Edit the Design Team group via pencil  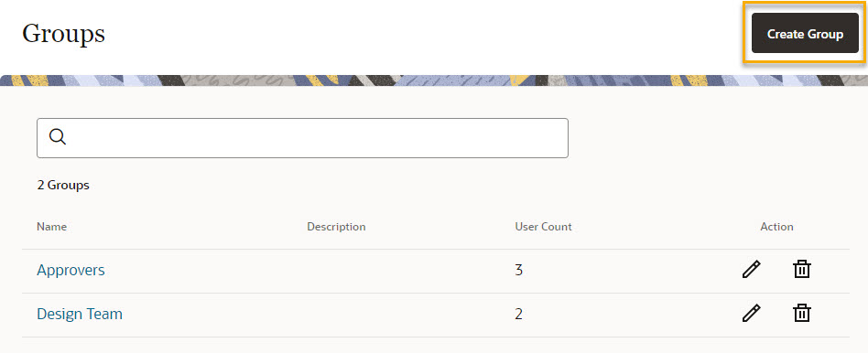click(751, 314)
